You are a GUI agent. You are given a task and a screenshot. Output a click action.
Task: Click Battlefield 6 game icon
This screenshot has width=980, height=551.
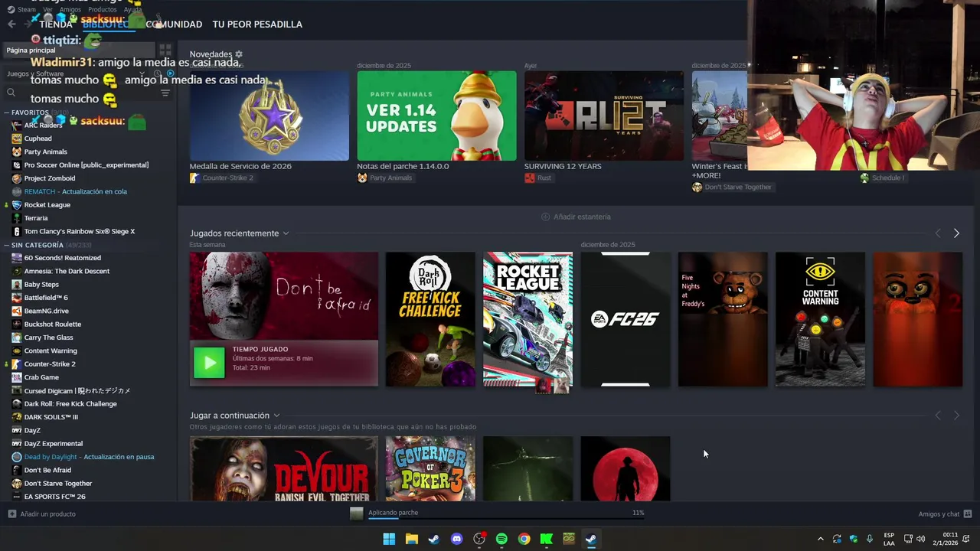(17, 298)
